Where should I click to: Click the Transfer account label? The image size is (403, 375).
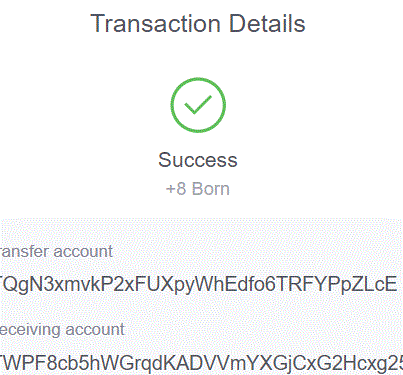(56, 252)
